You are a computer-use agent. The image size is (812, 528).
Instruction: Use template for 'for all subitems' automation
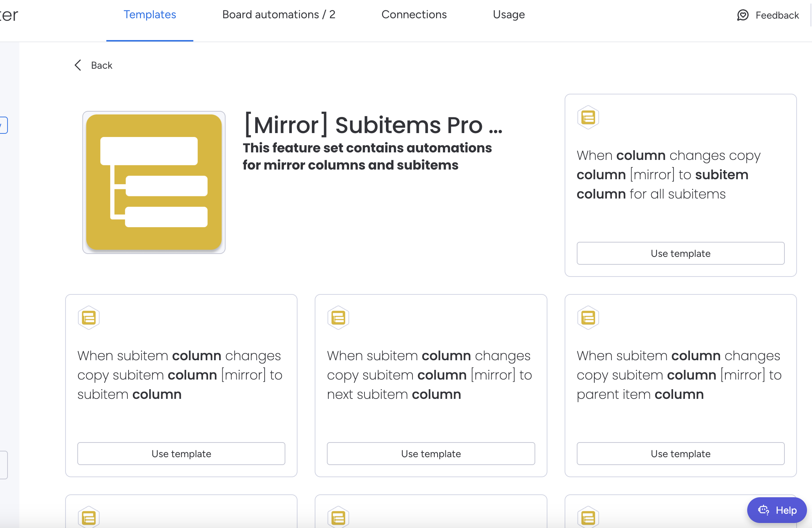[680, 253]
